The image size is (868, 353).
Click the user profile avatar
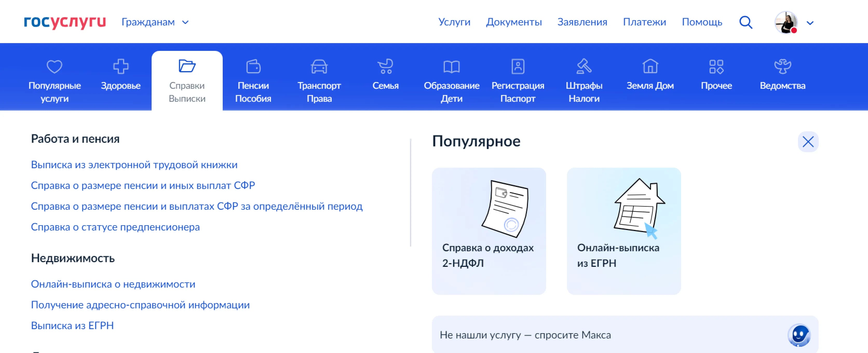(x=786, y=22)
